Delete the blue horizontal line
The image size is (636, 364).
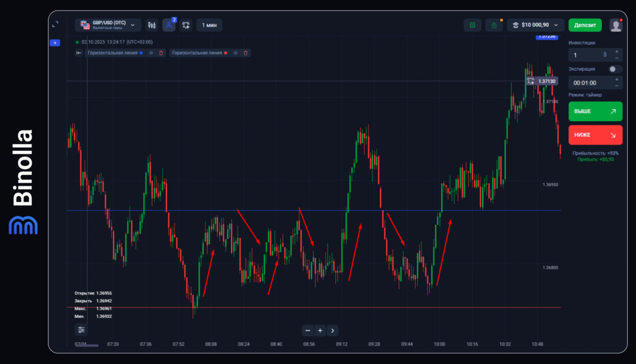pyautogui.click(x=161, y=53)
